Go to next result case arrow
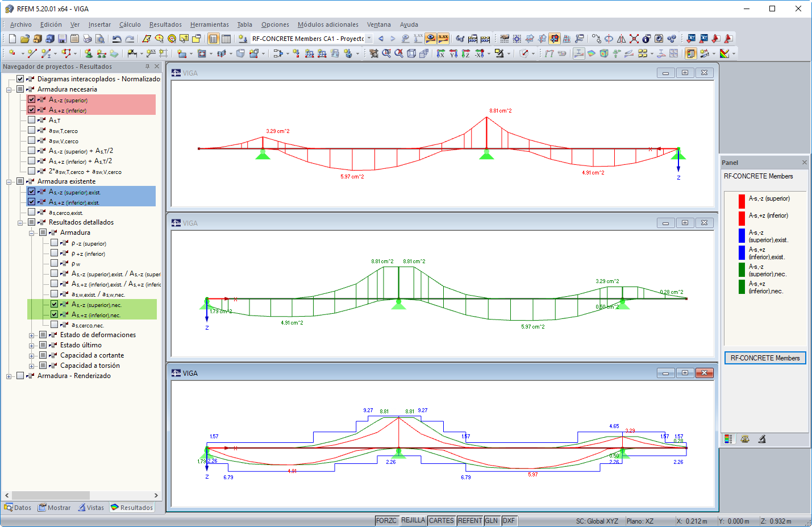812x527 pixels. pyautogui.click(x=393, y=39)
